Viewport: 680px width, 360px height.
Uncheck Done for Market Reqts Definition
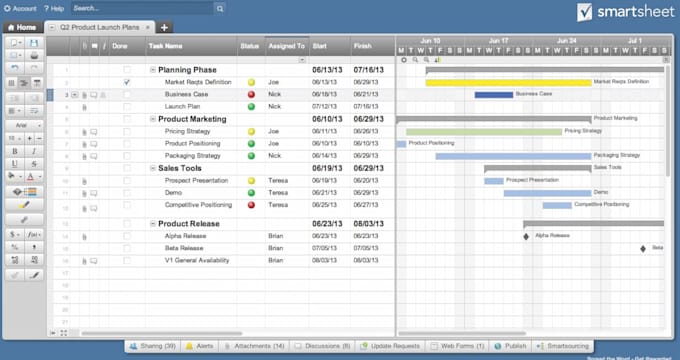coord(127,82)
